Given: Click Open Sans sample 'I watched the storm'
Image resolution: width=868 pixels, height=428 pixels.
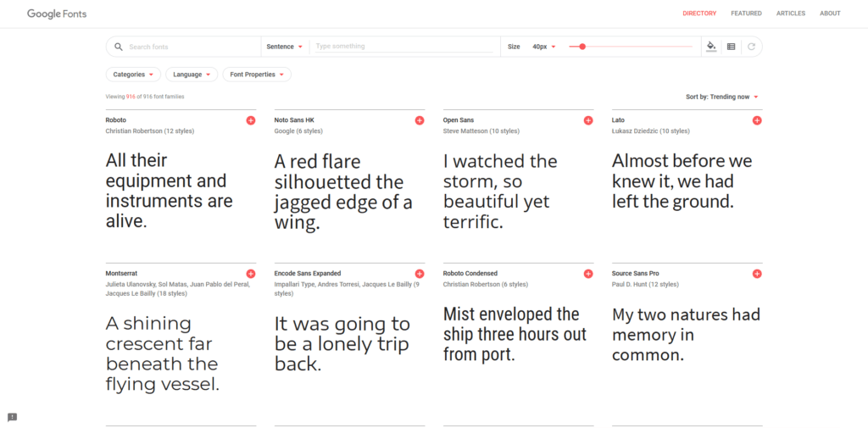Looking at the screenshot, I should (500, 192).
